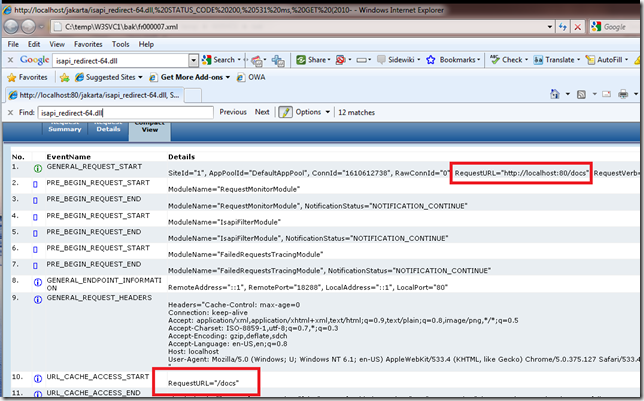Screen dimensions: 644x401
Task: Click the Favorites star icon in favorites bar
Action: [12, 77]
